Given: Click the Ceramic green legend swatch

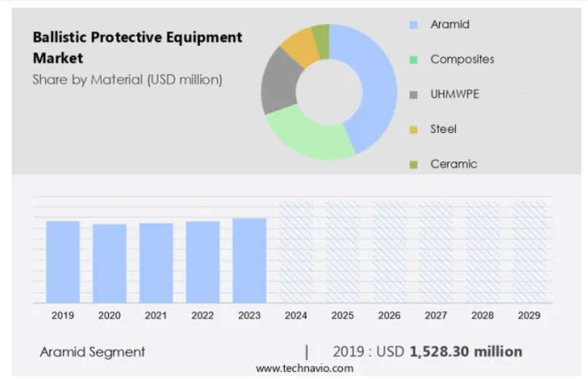Looking at the screenshot, I should [413, 165].
